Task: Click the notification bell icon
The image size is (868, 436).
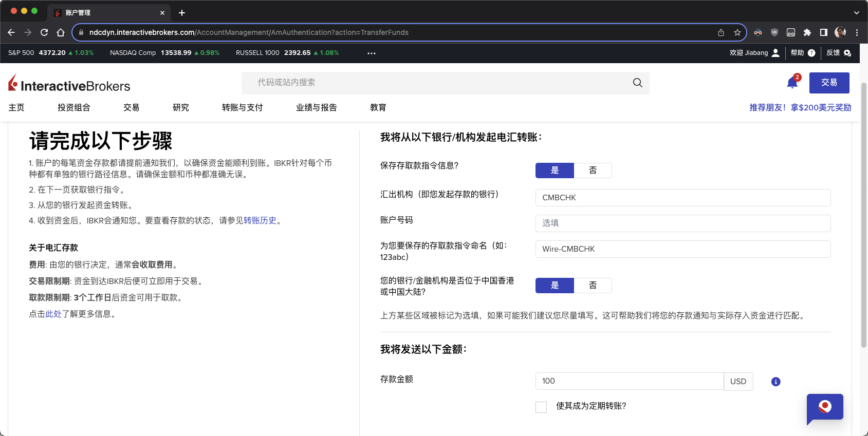Action: coord(792,83)
